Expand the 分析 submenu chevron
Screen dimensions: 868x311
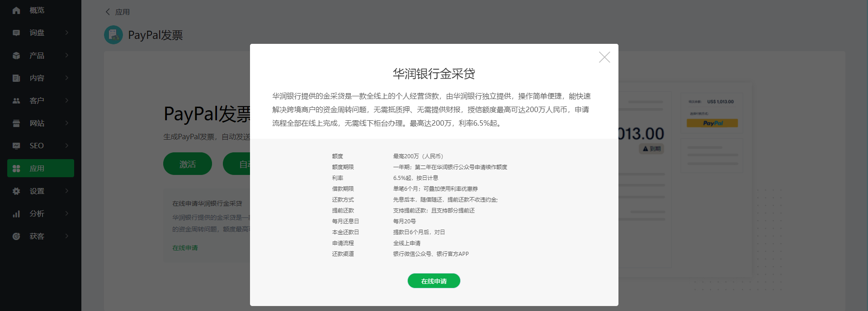point(67,213)
